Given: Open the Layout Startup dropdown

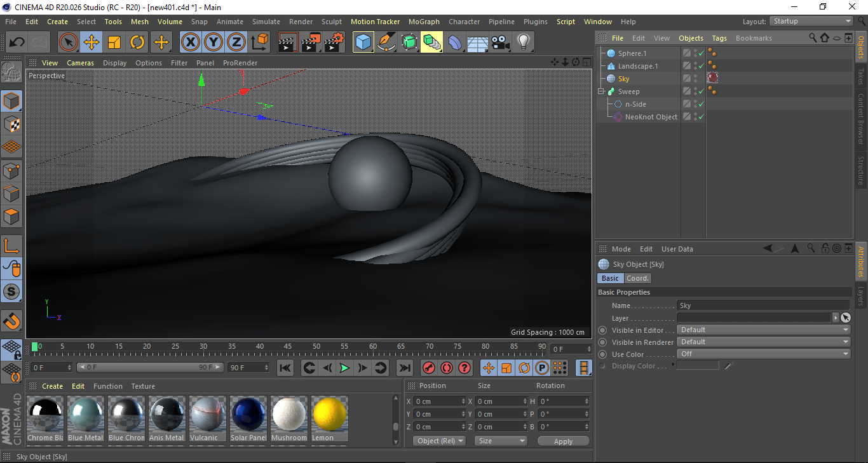Looking at the screenshot, I should 811,21.
